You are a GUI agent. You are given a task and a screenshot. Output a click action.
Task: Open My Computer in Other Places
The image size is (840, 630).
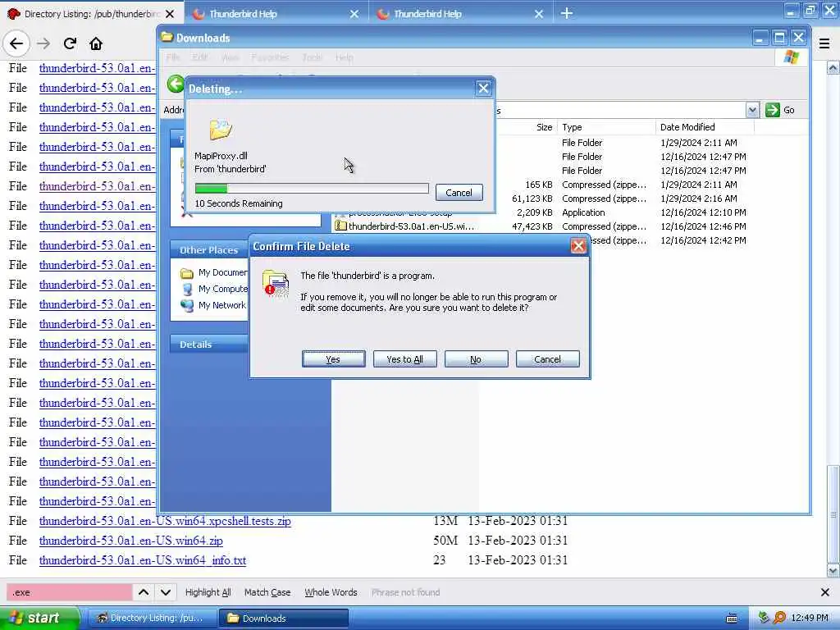215,289
